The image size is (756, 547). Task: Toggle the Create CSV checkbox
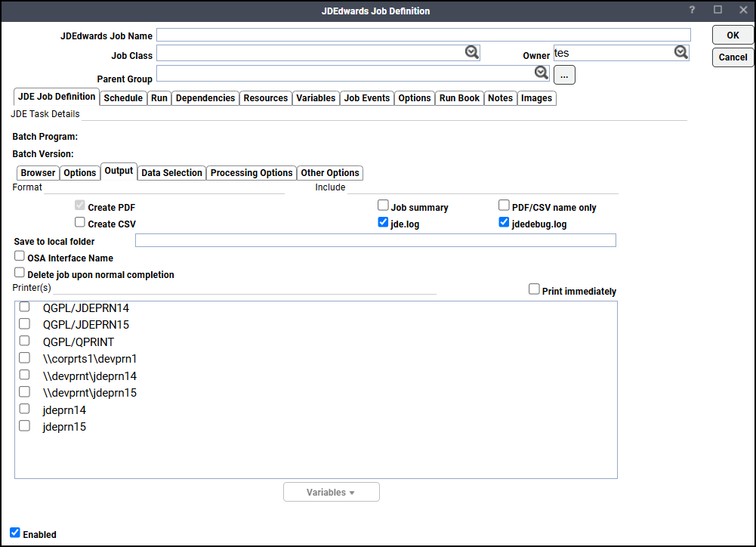click(80, 223)
